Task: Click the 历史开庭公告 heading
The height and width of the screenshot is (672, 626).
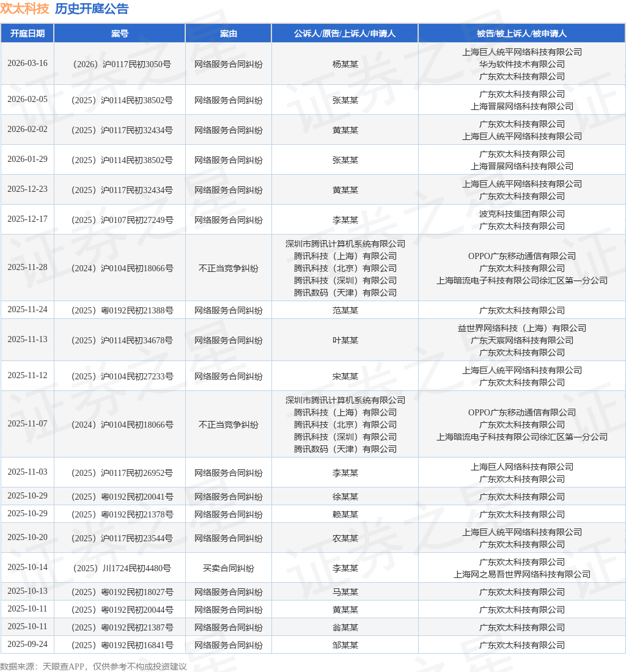Action: [92, 9]
